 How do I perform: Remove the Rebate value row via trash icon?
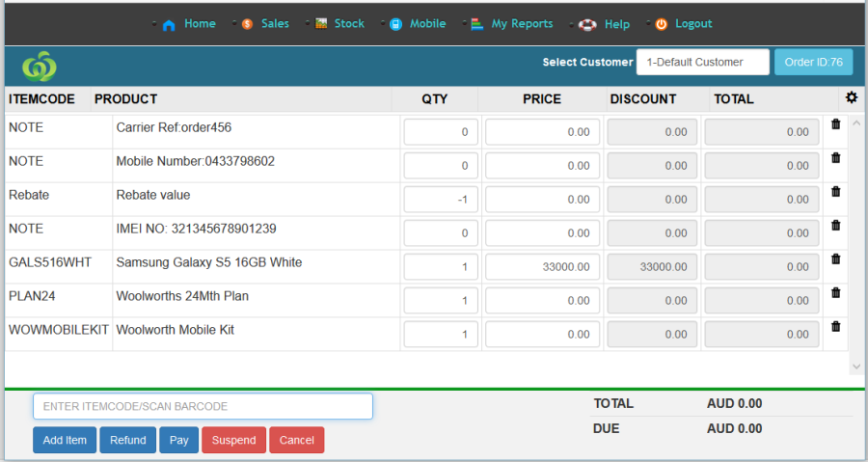click(836, 192)
